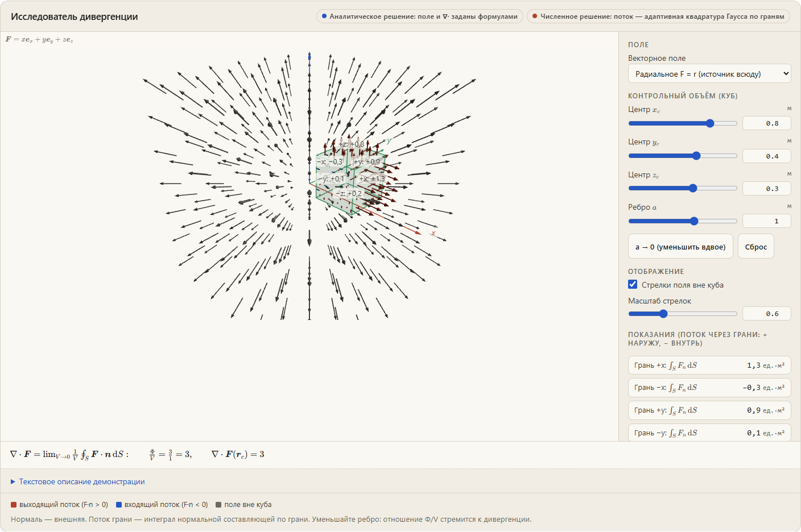Viewport: 801px width, 532px height.
Task: Click the "−z: +0,2" cube face label
Action: coord(349,194)
